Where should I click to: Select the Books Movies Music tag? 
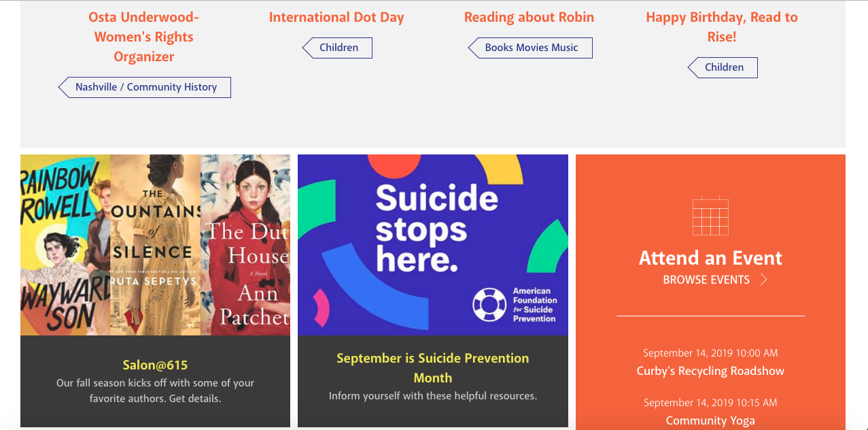point(530,48)
